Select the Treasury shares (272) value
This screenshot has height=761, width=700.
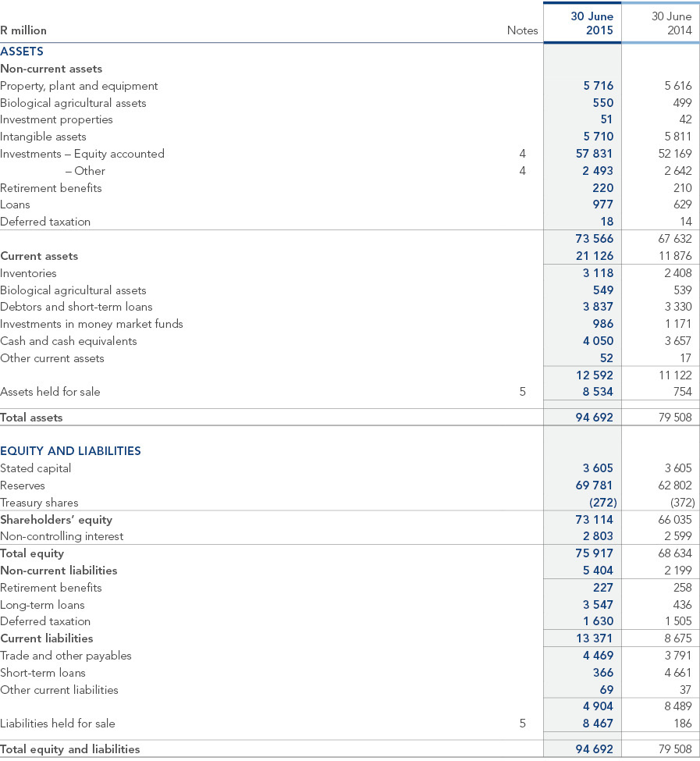(x=603, y=503)
